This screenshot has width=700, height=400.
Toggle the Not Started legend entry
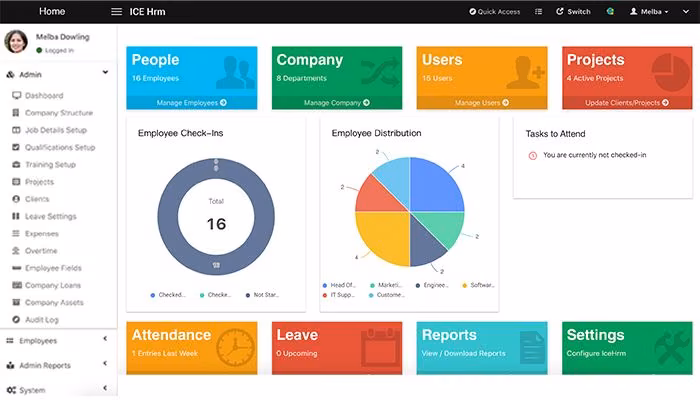click(x=262, y=295)
